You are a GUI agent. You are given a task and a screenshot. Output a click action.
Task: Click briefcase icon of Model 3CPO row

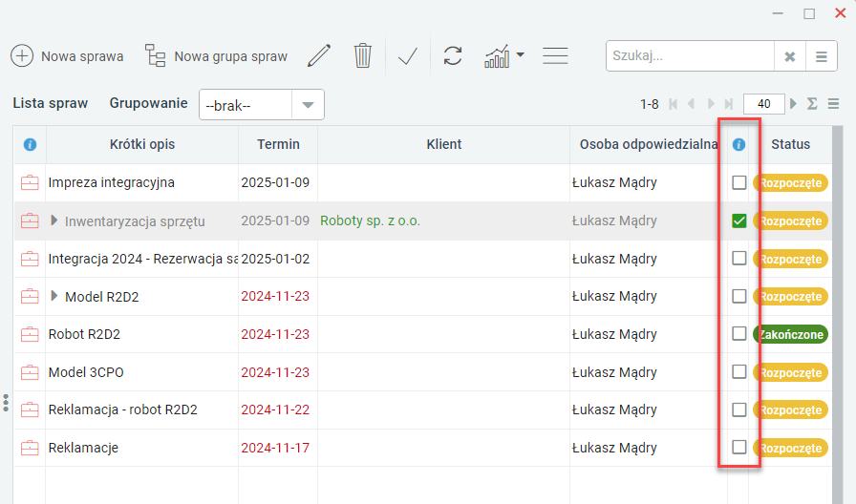[x=30, y=372]
